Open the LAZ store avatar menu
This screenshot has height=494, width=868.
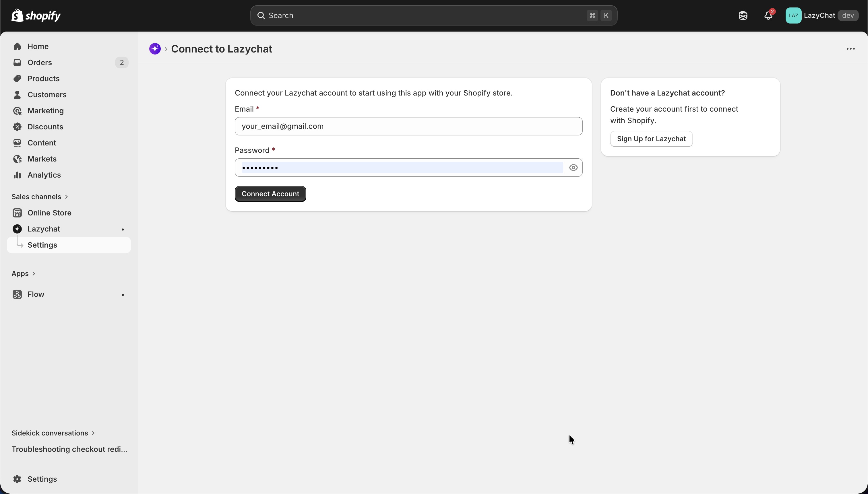point(793,15)
